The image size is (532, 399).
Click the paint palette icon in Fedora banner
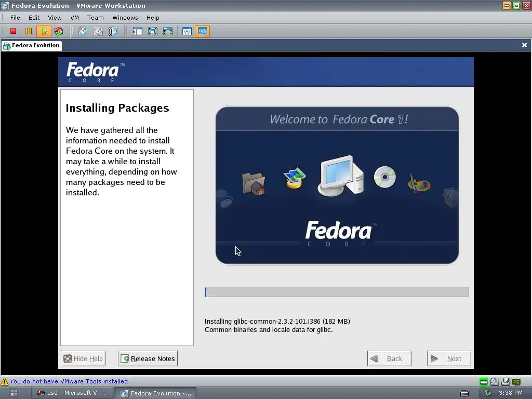click(419, 183)
